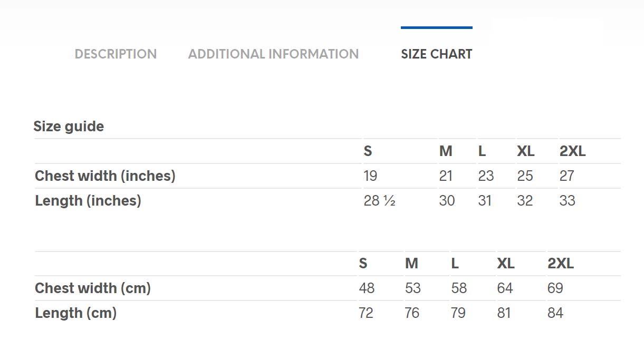Image resolution: width=644 pixels, height=359 pixels.
Task: Click the 19 chest width inches value
Action: point(370,176)
